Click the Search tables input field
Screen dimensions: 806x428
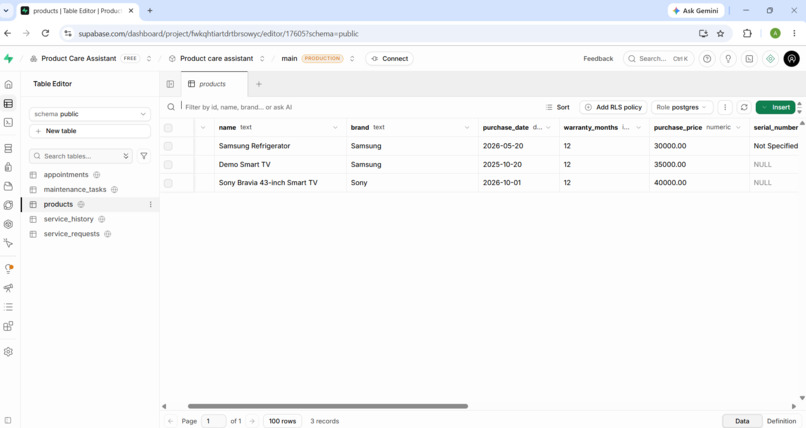coord(81,156)
